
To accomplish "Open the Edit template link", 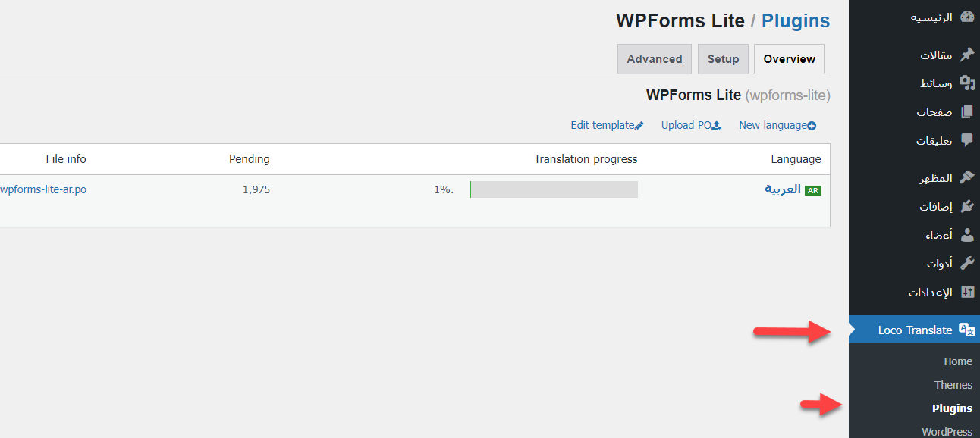I will pyautogui.click(x=607, y=125).
